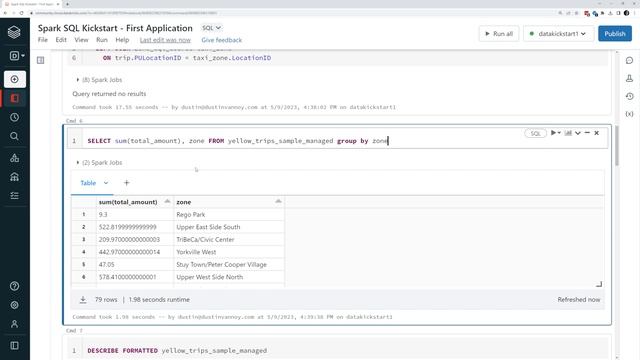This screenshot has height=360, width=640.
Task: Click the Run all button
Action: 499,33
